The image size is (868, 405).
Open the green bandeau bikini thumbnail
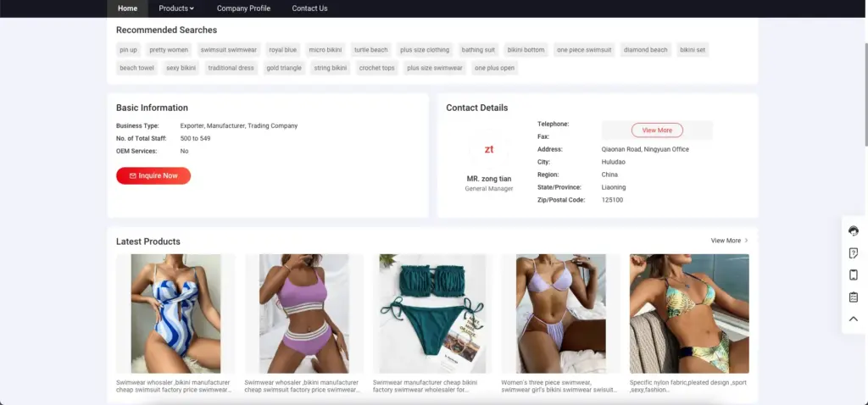pos(432,313)
